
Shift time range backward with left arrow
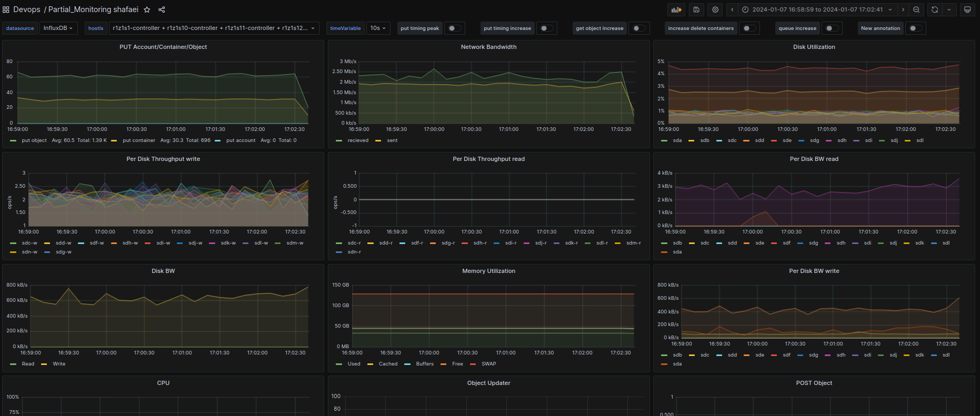point(732,9)
